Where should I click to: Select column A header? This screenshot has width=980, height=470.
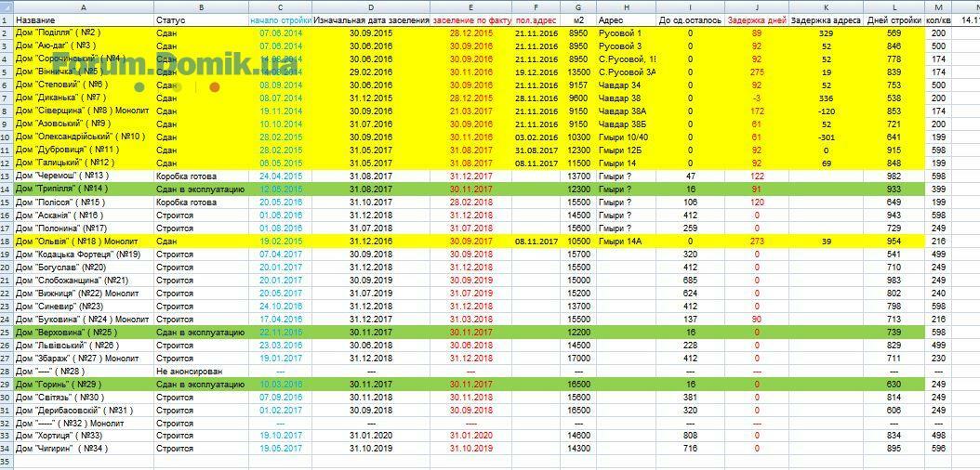[84, 7]
